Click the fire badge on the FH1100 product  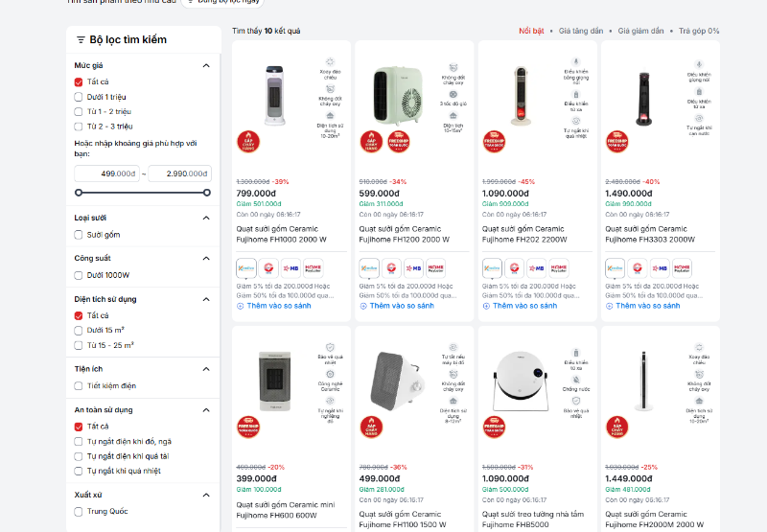point(371,427)
